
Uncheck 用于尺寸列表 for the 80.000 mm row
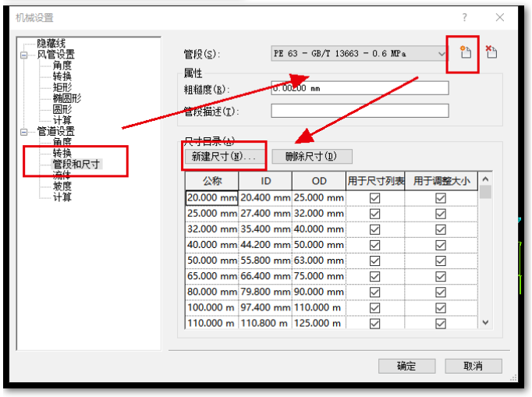pos(375,292)
